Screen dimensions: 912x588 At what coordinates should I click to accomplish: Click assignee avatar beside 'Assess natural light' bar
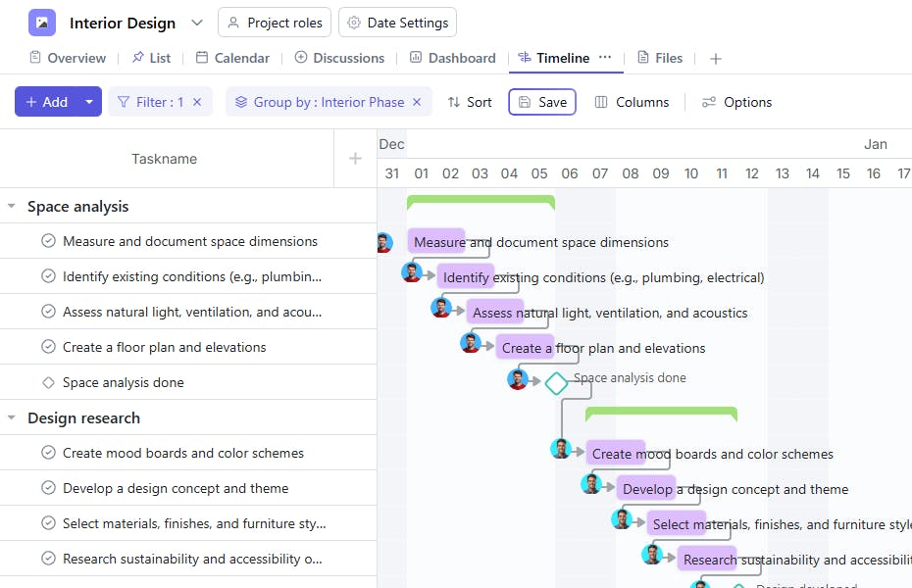(441, 308)
